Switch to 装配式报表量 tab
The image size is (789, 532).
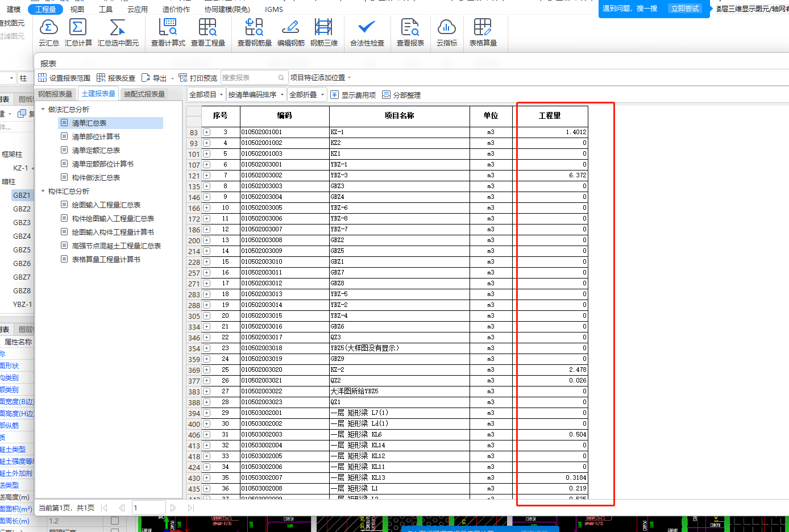pos(144,94)
